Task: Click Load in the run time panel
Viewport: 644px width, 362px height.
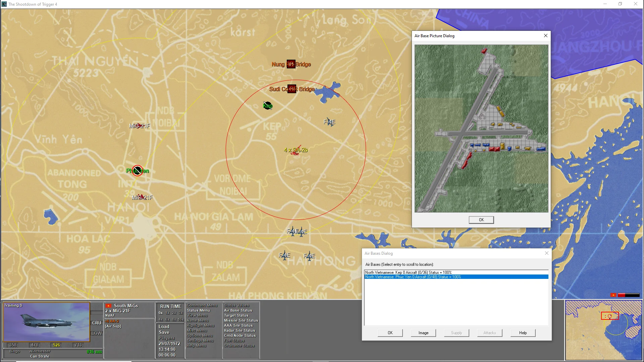Action: pyautogui.click(x=164, y=326)
